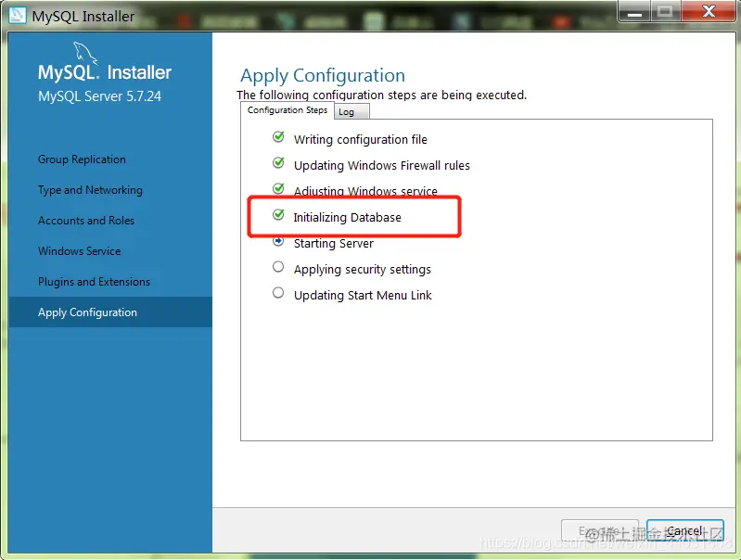Click 'Writing configuration file' step text
The image size is (741, 560).
(361, 140)
